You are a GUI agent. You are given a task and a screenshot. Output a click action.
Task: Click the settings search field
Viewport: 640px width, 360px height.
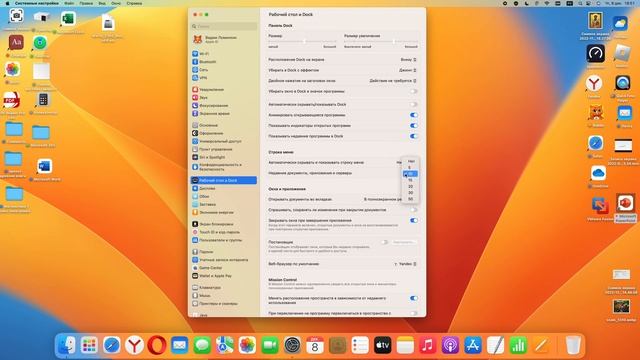click(x=224, y=26)
